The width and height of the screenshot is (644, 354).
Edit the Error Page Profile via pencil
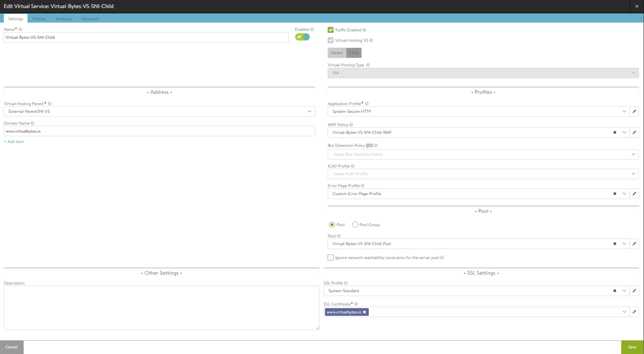point(634,194)
